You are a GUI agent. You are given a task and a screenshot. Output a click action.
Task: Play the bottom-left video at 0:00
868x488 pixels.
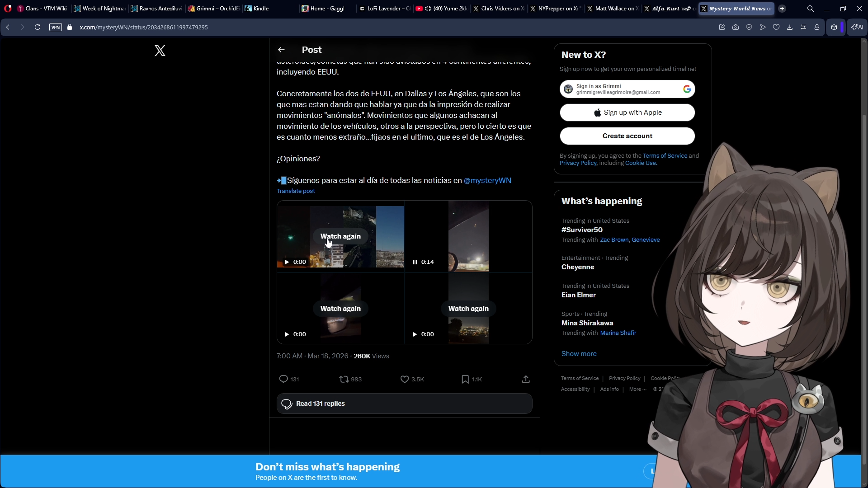click(287, 334)
